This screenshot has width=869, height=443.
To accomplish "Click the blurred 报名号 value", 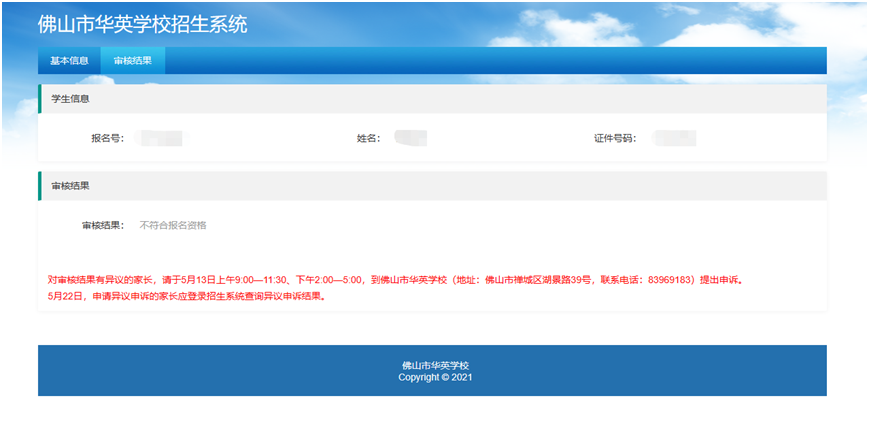I will click(x=159, y=139).
